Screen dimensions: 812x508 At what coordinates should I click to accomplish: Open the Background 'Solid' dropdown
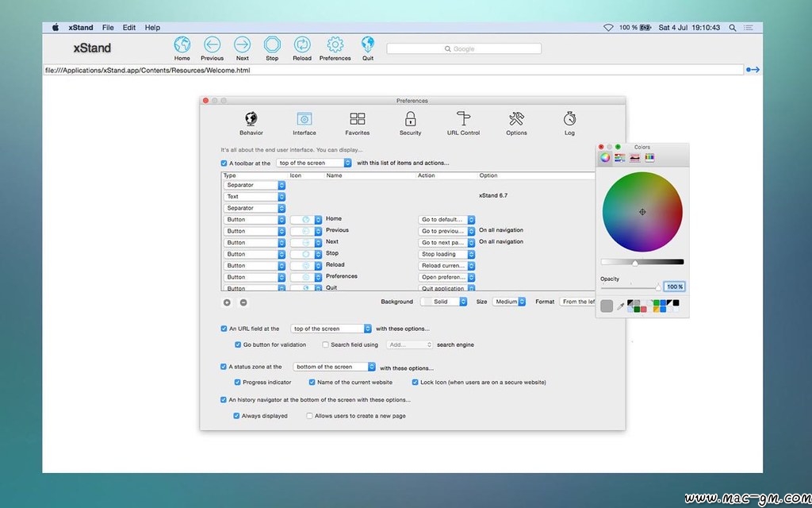[x=444, y=302]
